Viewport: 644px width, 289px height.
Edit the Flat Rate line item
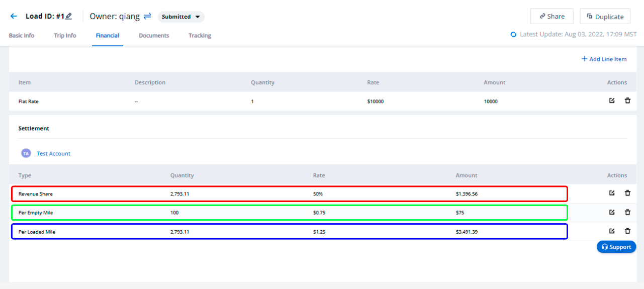pyautogui.click(x=612, y=101)
